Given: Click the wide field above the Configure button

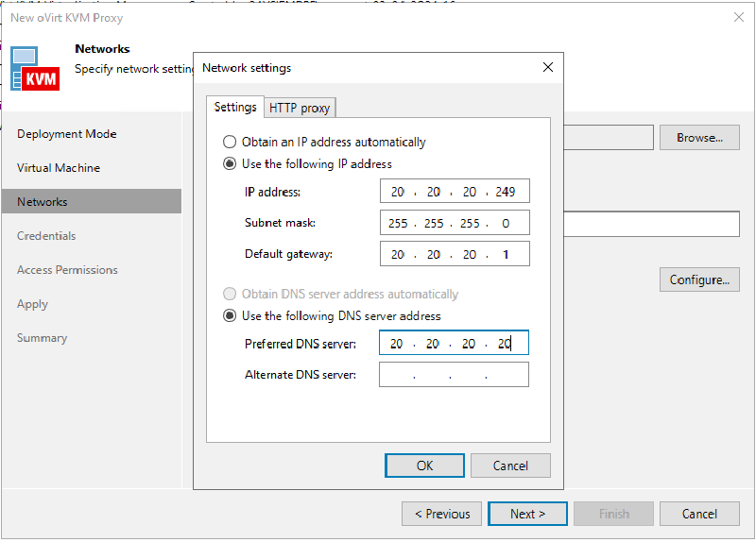Looking at the screenshot, I should (x=651, y=224).
